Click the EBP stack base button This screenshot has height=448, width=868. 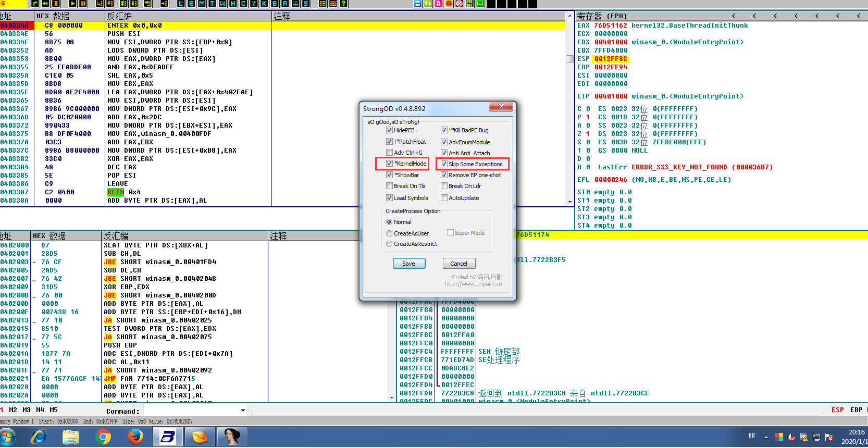(x=856, y=410)
